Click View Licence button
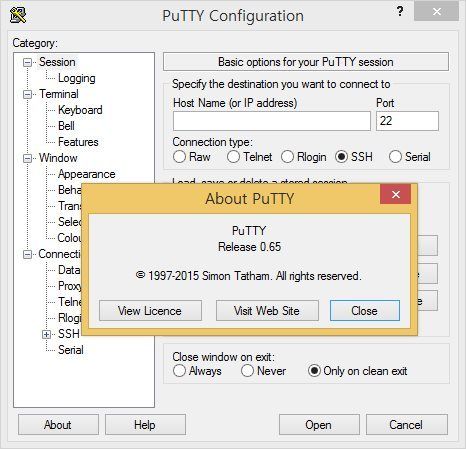This screenshot has height=449, width=466. 150,311
